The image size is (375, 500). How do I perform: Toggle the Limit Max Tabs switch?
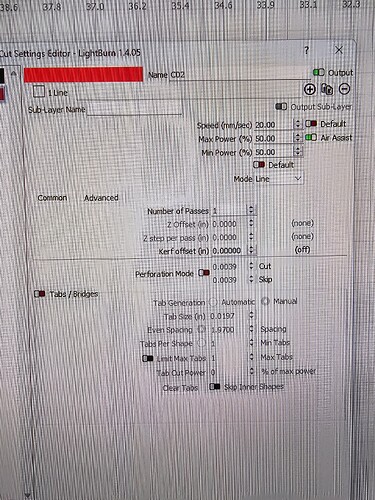click(148, 358)
